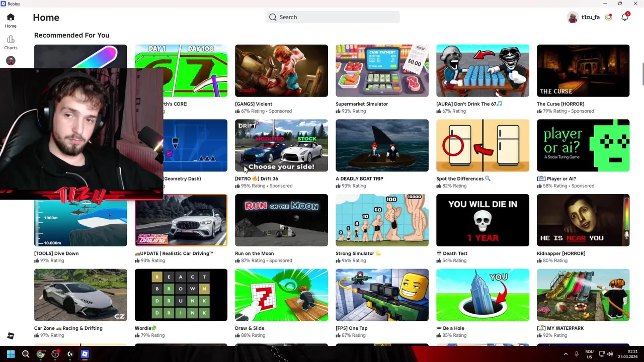This screenshot has height=362, width=644.
Task: Open A DEADLY BOAT TRIP thumbnail
Action: pyautogui.click(x=382, y=145)
